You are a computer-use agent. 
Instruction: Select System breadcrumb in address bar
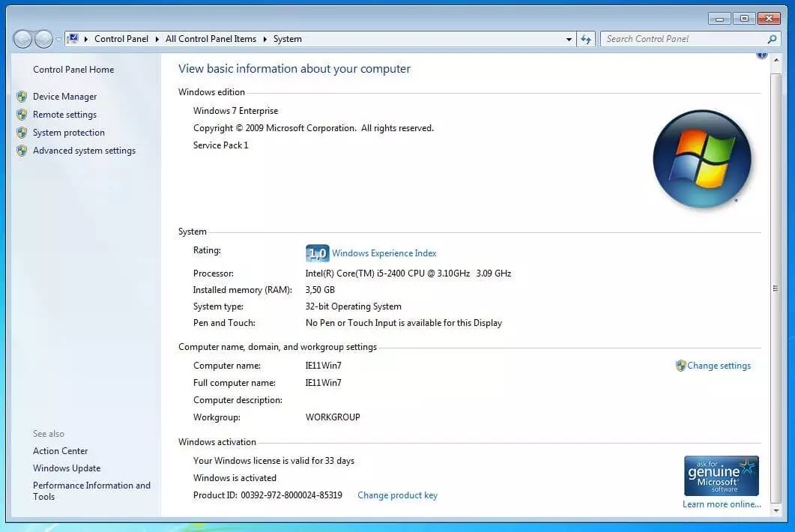(x=288, y=39)
